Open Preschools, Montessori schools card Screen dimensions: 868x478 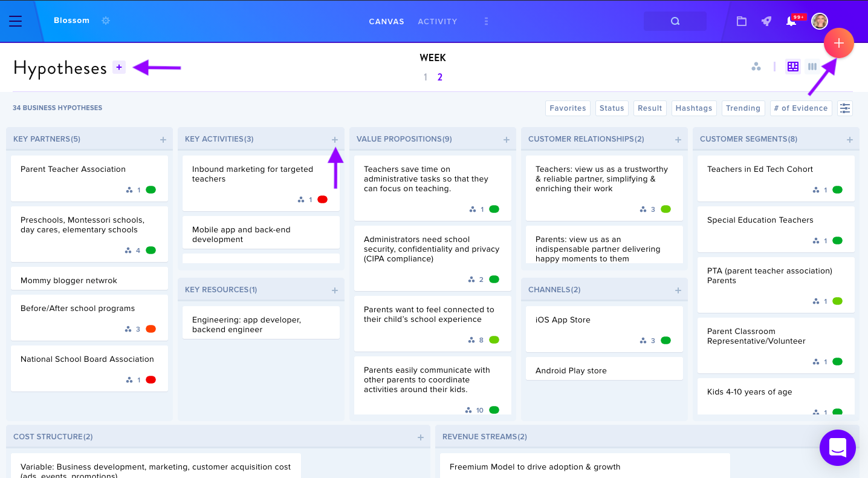(x=89, y=234)
